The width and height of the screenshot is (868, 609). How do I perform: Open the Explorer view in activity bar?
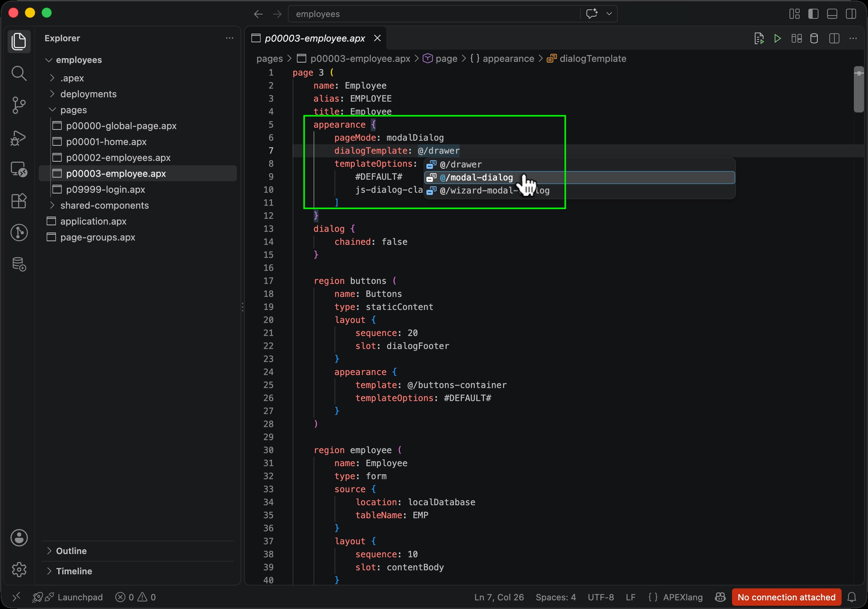(19, 41)
